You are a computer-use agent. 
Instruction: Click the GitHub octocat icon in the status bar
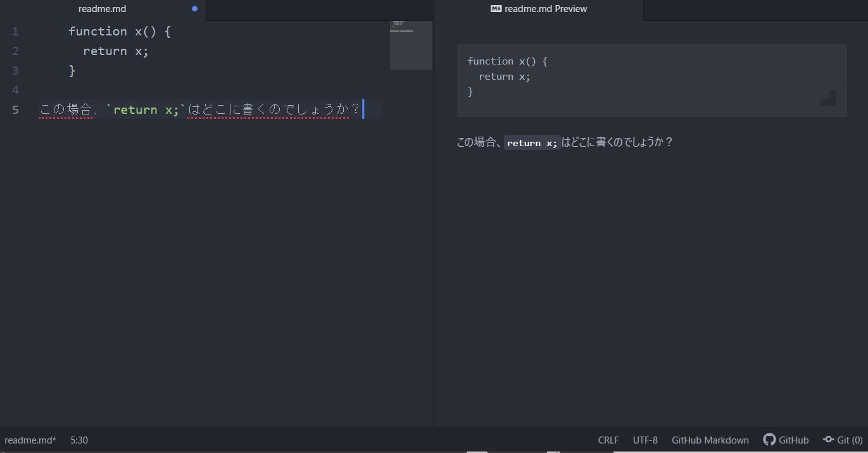click(769, 440)
